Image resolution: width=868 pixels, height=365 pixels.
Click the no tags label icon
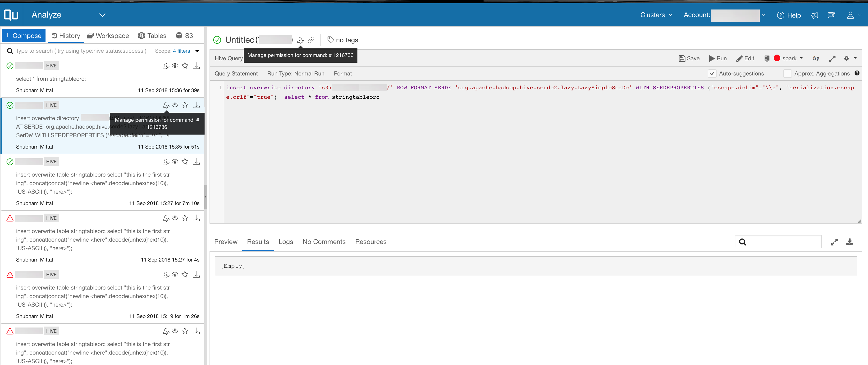tap(331, 40)
